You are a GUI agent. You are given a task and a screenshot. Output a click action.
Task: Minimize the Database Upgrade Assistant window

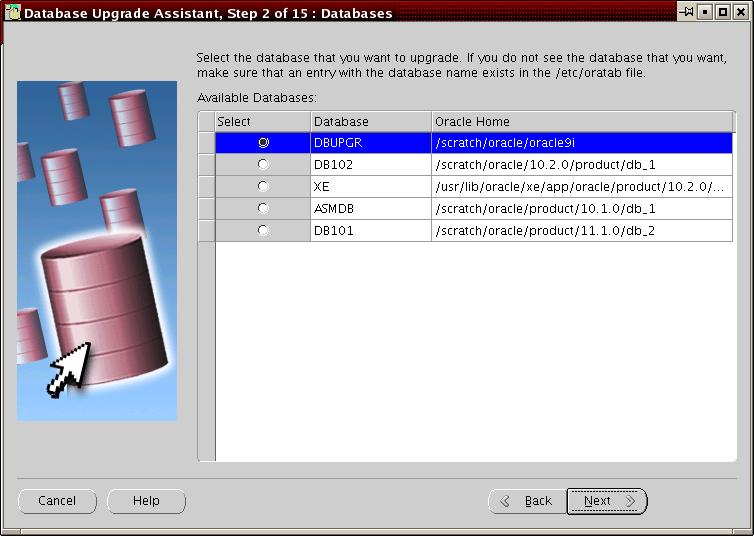[x=704, y=12]
